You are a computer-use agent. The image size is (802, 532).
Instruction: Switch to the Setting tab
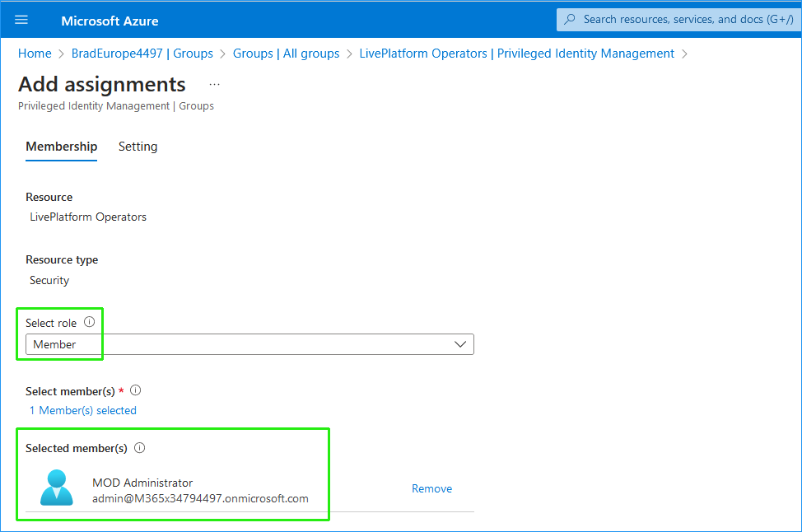pos(138,147)
